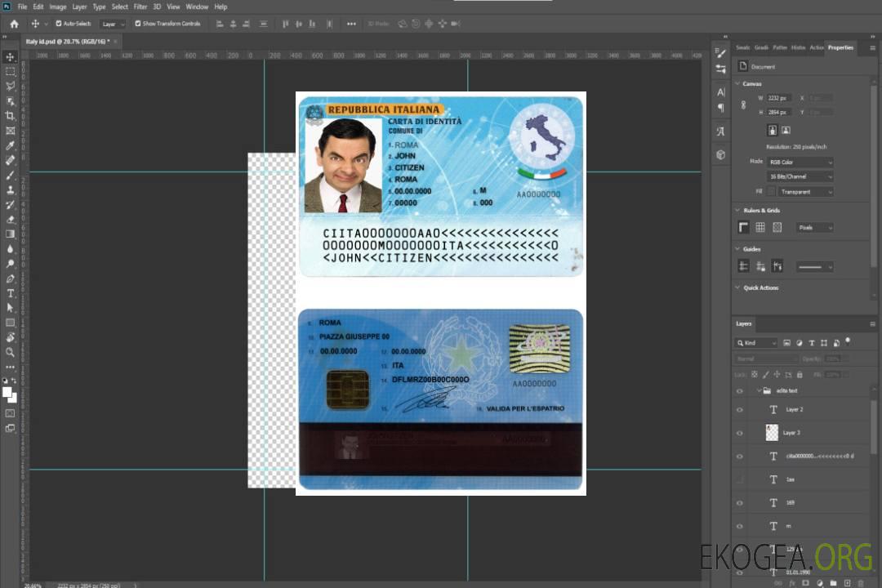This screenshot has width=882, height=588.
Task: Select the Rectangular Marquee tool
Action: point(10,72)
